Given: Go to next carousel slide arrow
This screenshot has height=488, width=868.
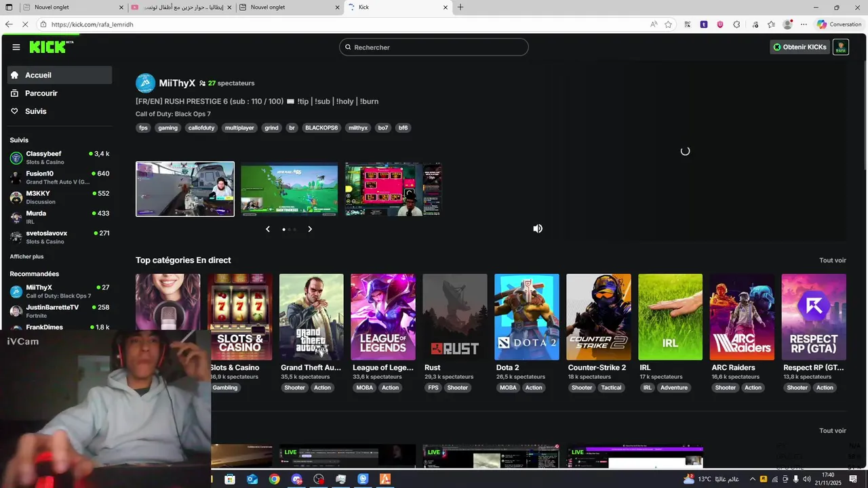Looking at the screenshot, I should pos(310,229).
